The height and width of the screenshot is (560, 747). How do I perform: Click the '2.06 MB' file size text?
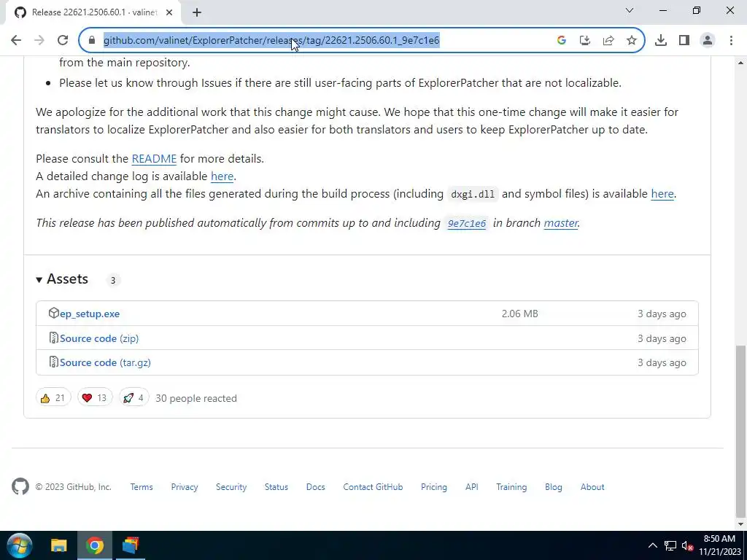coord(519,314)
